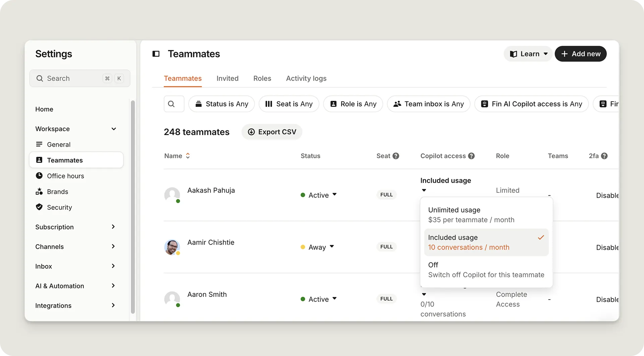644x356 pixels.
Task: Open the Learn dropdown menu
Action: point(528,54)
